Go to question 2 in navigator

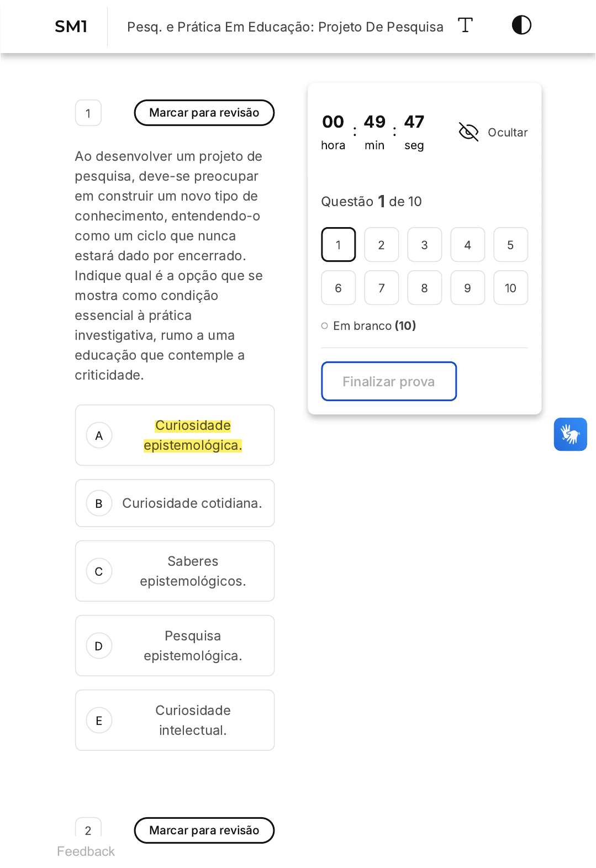point(382,245)
